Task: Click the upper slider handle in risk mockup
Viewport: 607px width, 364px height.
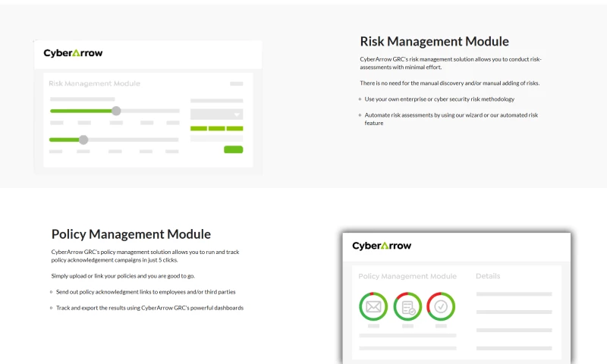Action: coord(116,111)
